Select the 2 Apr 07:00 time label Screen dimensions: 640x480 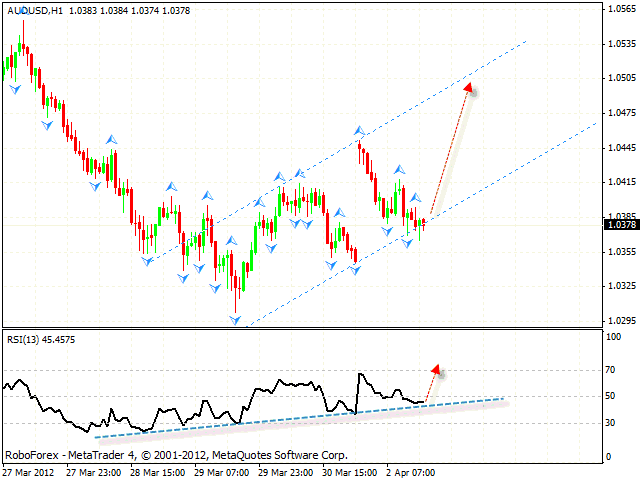[x=411, y=473]
